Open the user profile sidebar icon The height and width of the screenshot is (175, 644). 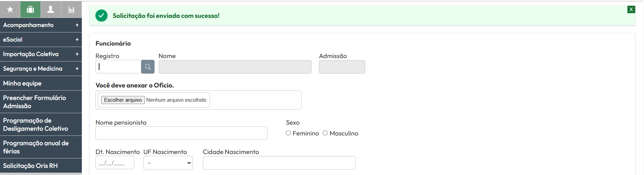(51, 9)
